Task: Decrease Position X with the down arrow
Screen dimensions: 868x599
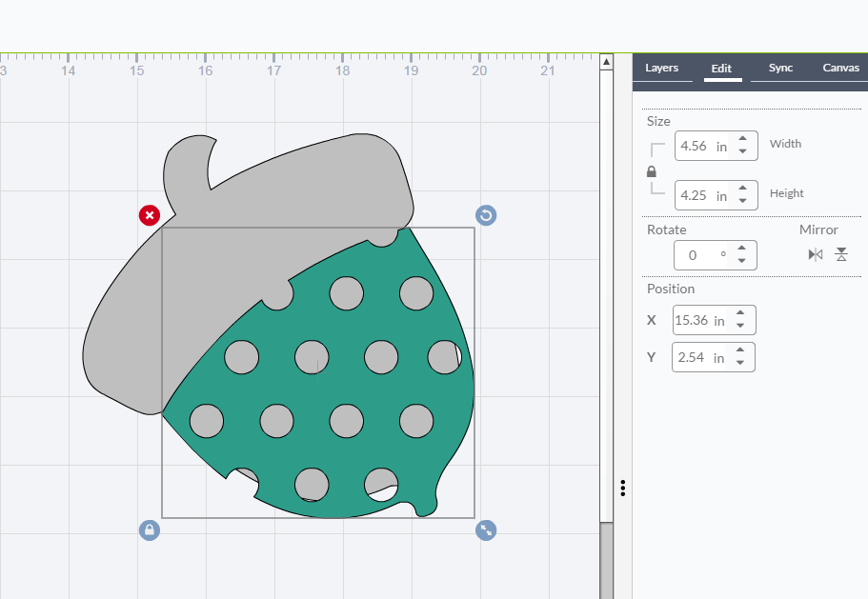Action: click(x=740, y=326)
